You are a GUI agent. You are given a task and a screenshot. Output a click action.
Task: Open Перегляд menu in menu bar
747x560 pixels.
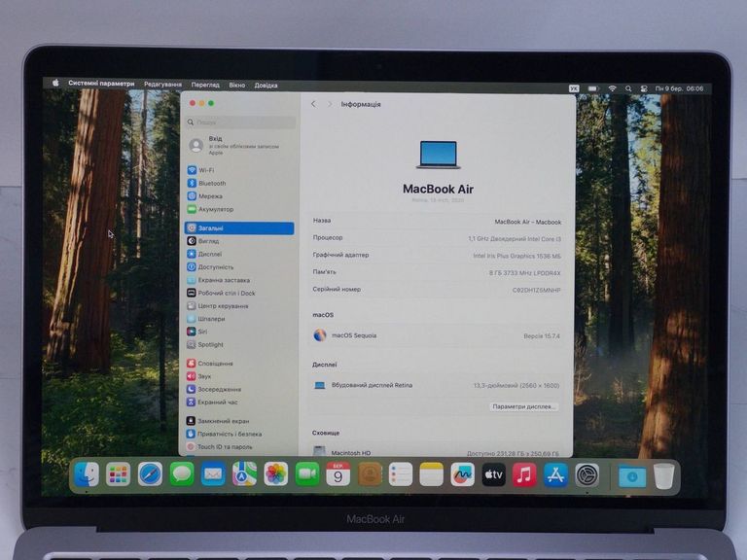tap(205, 85)
